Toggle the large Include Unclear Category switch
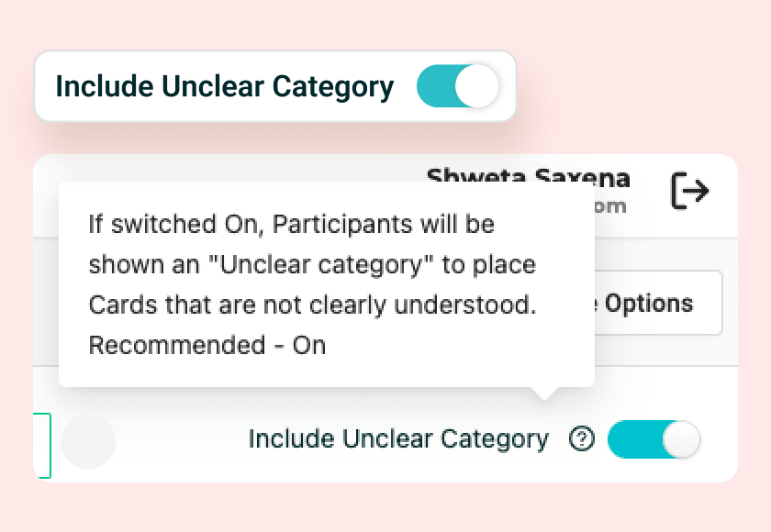This screenshot has width=771, height=532. tap(457, 87)
